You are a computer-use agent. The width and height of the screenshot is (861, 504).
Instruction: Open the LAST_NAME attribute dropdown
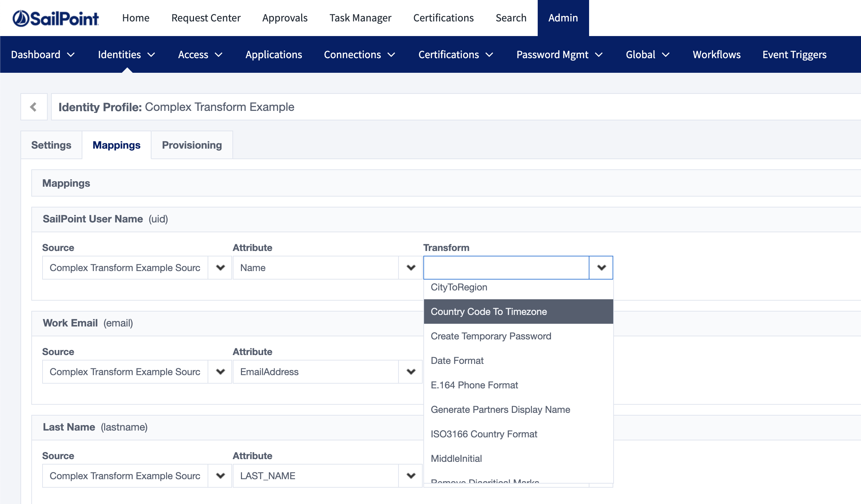410,475
